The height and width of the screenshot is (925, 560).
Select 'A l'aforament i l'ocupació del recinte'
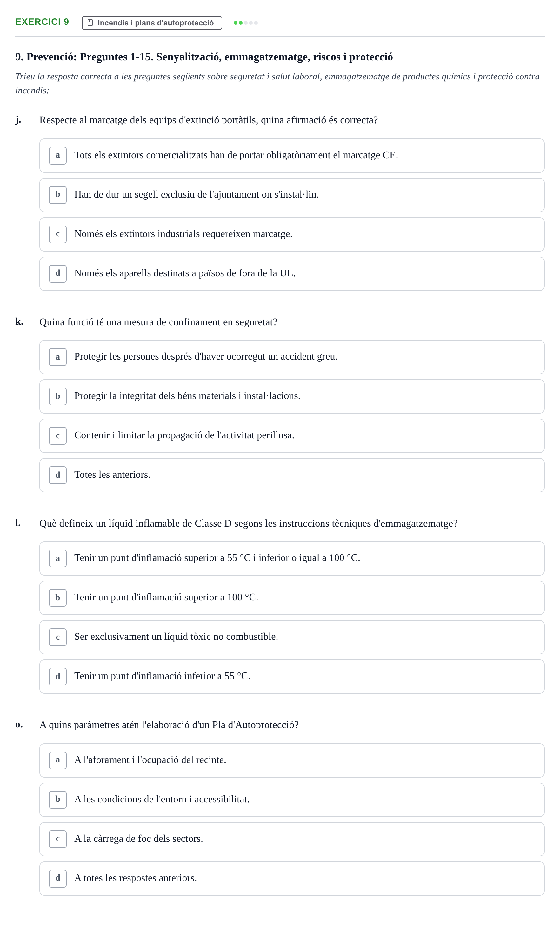coord(292,760)
